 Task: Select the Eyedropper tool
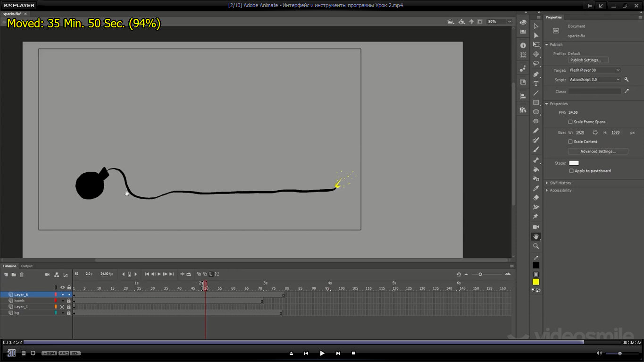coord(536,188)
